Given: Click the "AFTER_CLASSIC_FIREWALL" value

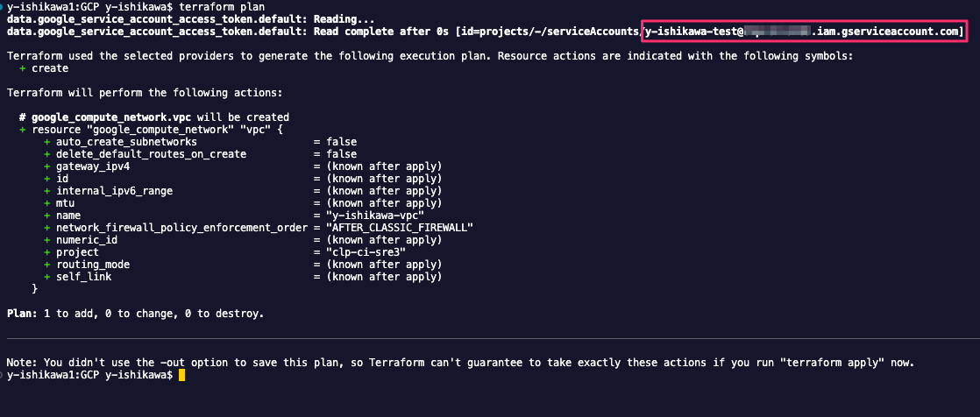Looking at the screenshot, I should (400, 227).
